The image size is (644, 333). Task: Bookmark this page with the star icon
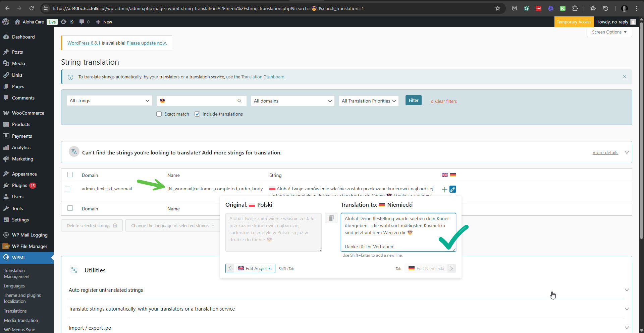498,8
